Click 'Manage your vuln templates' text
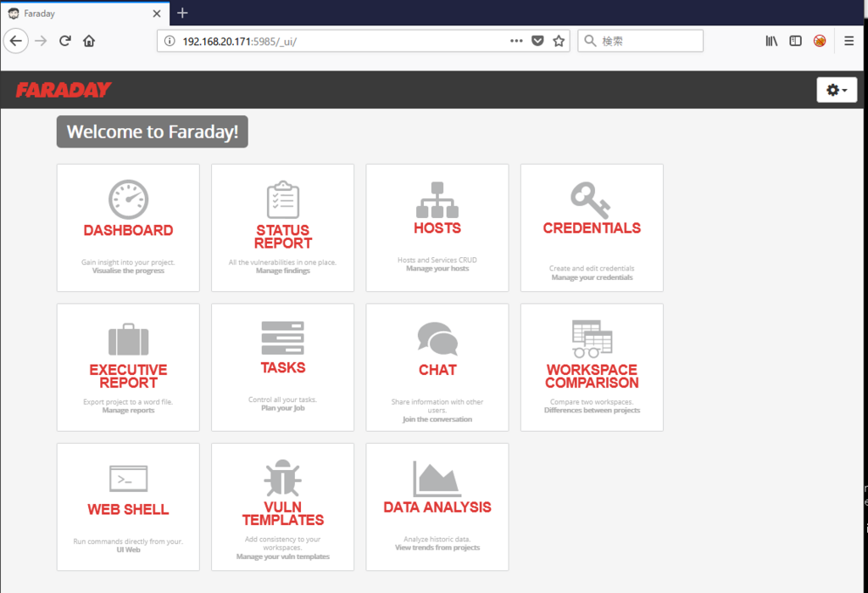868x593 pixels. pyautogui.click(x=283, y=557)
